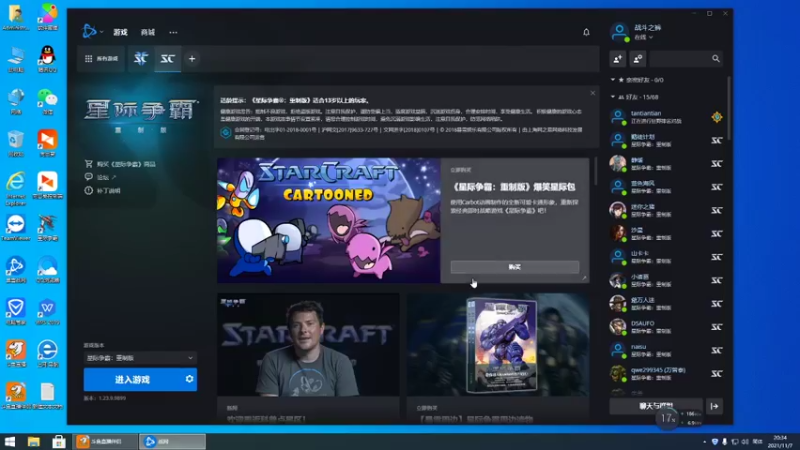This screenshot has height=450, width=800.
Task: Open the TeamViewer desktop icon
Action: point(16,228)
